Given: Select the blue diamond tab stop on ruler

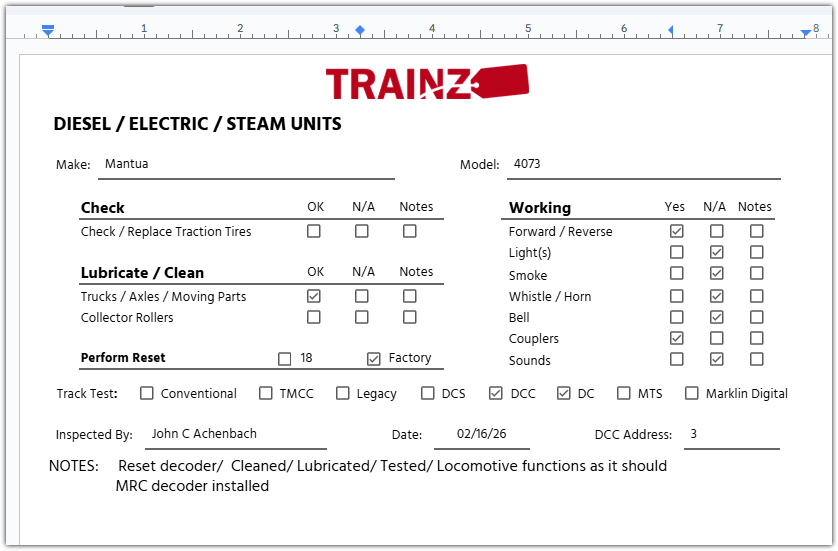Looking at the screenshot, I should [360, 30].
